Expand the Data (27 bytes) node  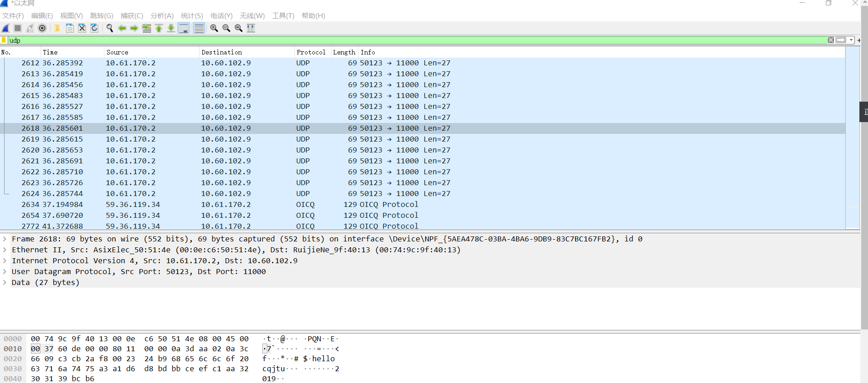(x=5, y=282)
